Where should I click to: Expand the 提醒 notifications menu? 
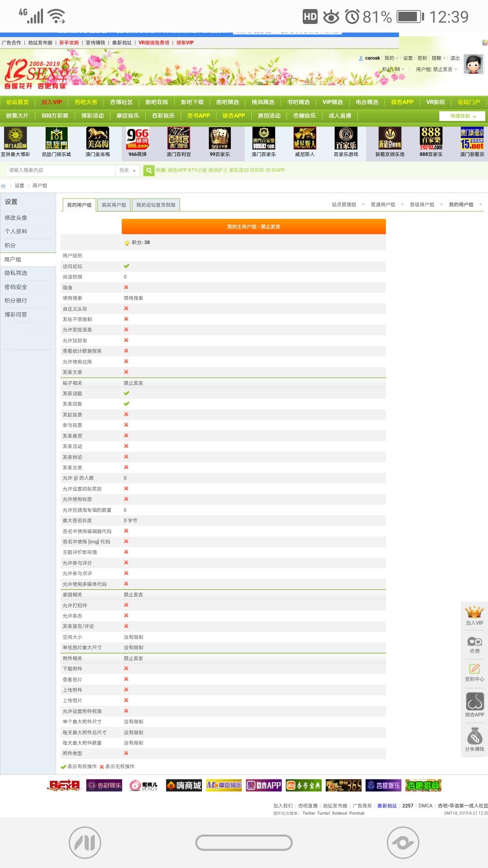(438, 58)
